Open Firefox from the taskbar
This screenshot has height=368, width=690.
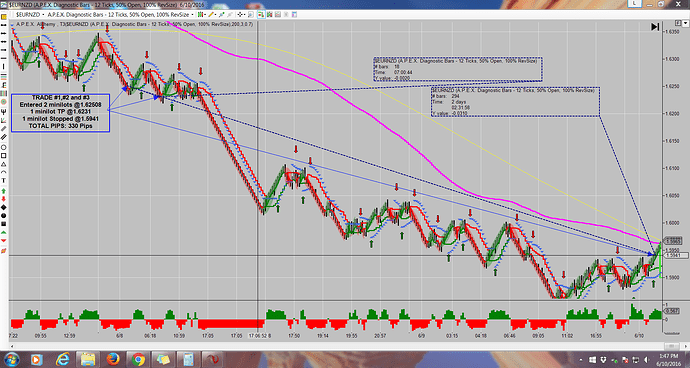113,359
